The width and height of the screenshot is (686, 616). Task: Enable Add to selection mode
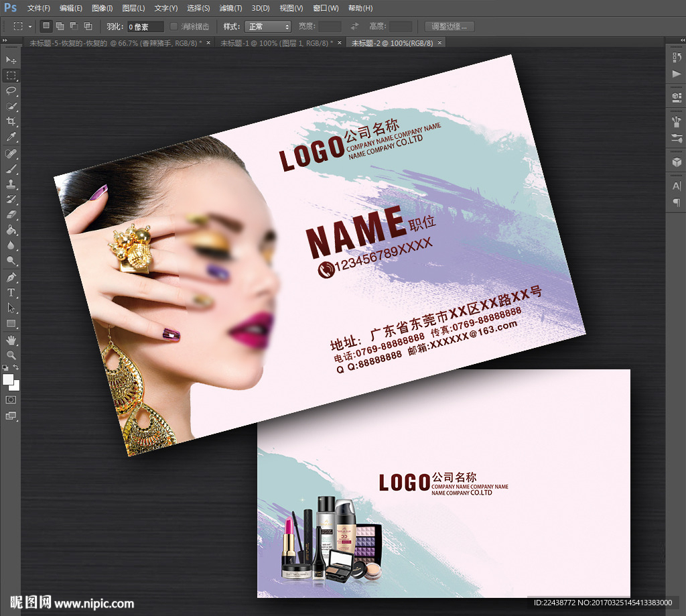[60, 26]
